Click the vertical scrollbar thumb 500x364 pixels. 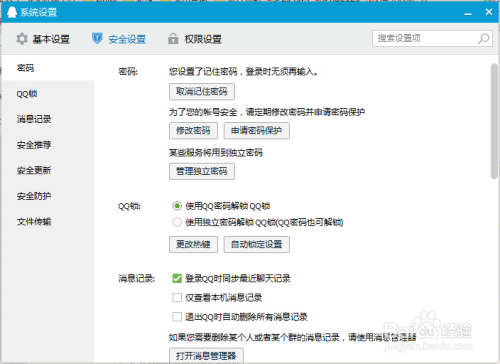tap(494, 121)
